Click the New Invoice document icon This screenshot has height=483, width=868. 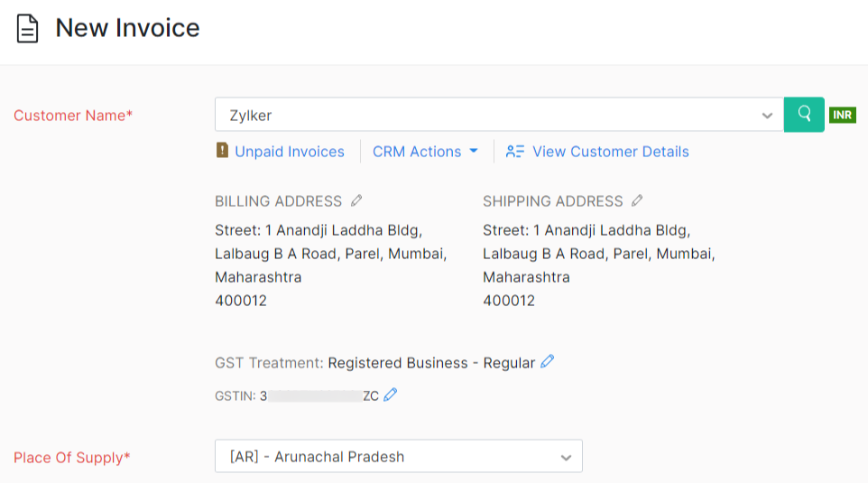tap(28, 29)
